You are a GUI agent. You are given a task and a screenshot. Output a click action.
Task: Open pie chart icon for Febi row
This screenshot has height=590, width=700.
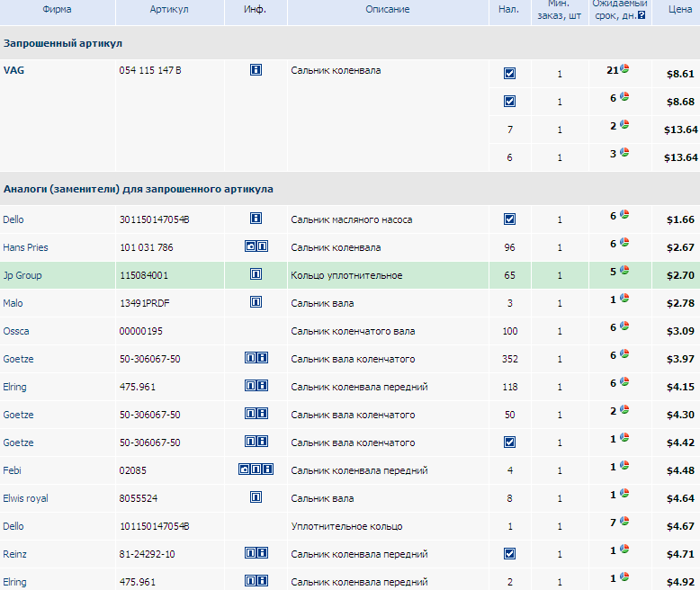624,466
